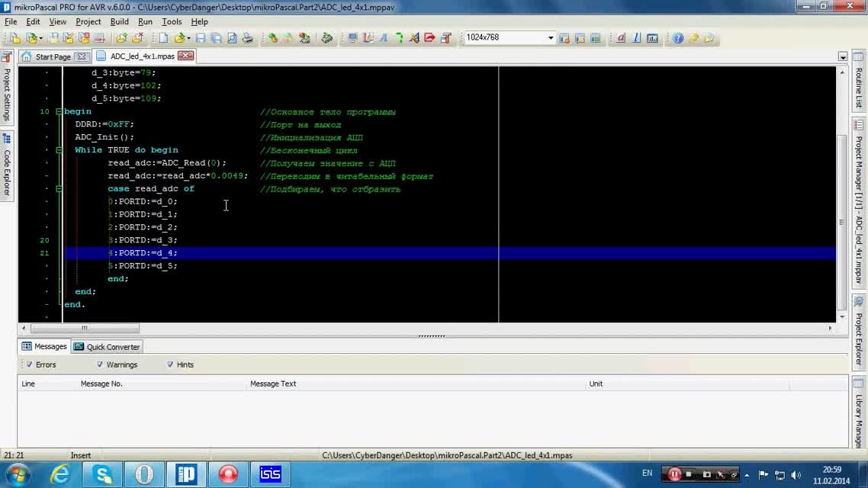Click the pink letter 'a' tool icon

[x=621, y=37]
